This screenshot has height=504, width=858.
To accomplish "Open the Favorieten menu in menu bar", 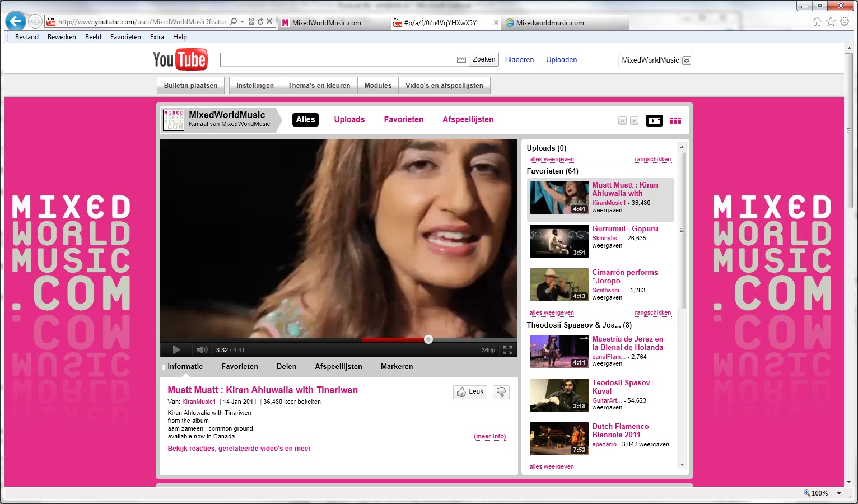I will point(125,37).
